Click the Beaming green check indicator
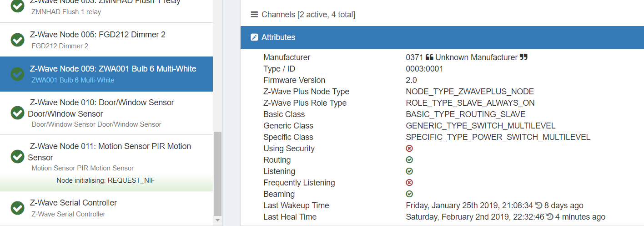644x226 pixels. click(409, 194)
